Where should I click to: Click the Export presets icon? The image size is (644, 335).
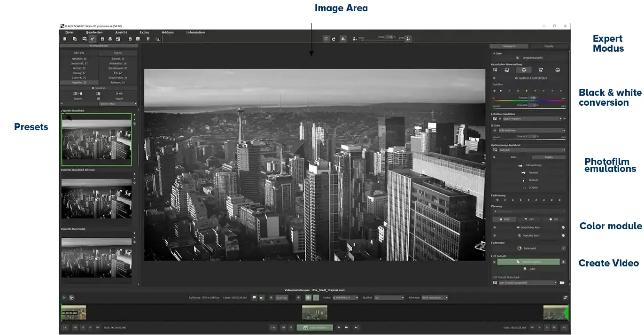119,93
